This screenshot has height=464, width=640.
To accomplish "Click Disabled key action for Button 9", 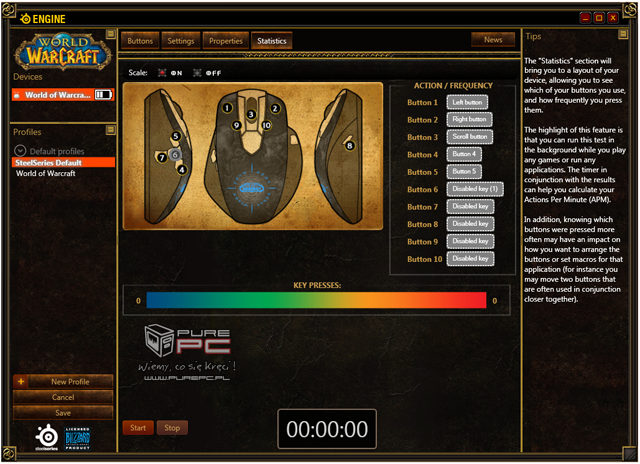I will pos(471,241).
